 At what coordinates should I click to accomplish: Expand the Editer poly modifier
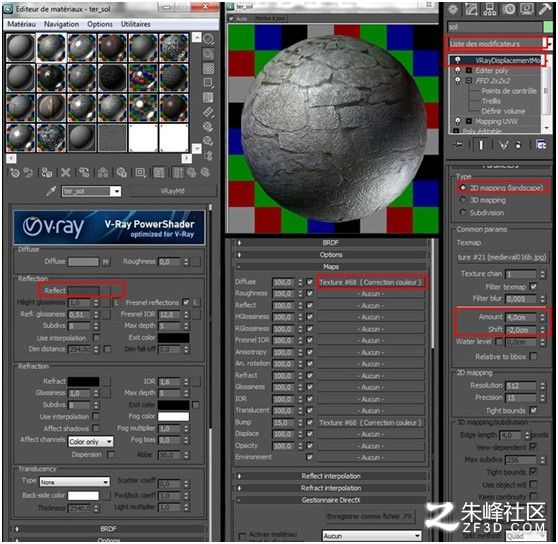pos(469,70)
